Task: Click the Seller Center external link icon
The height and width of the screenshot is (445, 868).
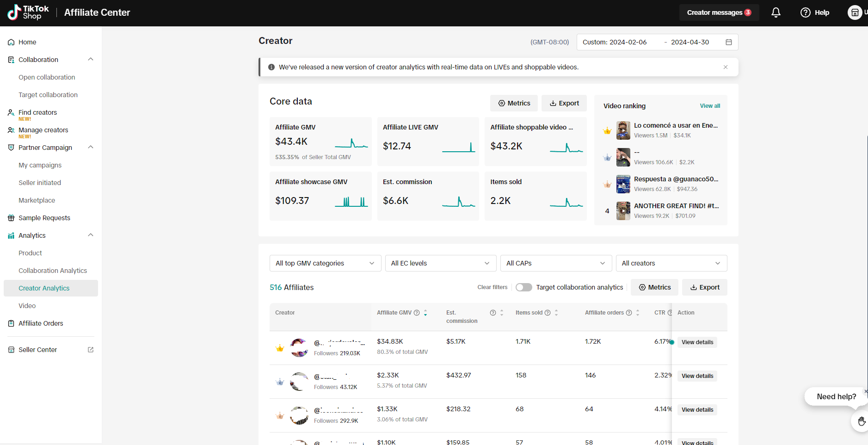Action: (91, 350)
